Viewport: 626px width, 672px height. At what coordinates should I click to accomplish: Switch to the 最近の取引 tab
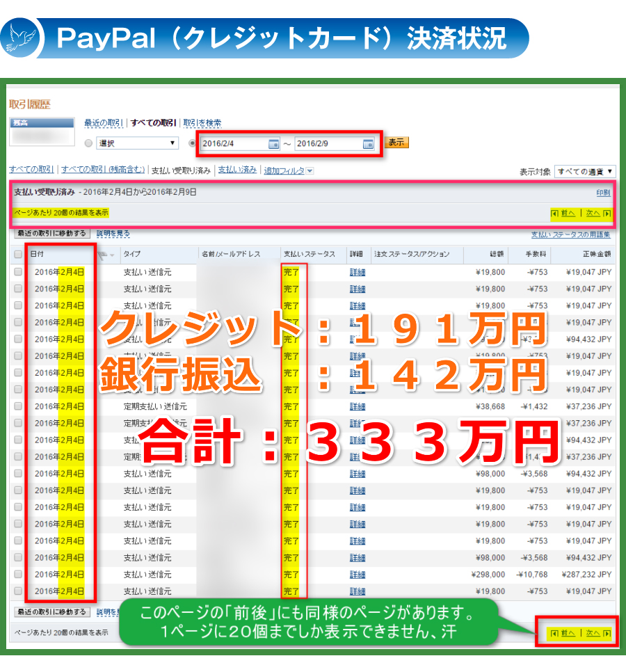pos(103,122)
